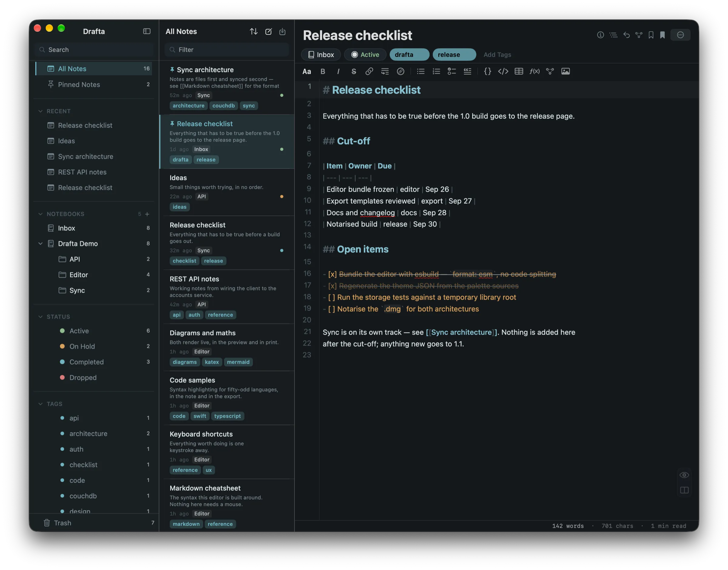728x570 pixels.
Task: Select All Notes in the sidebar
Action: click(94, 69)
